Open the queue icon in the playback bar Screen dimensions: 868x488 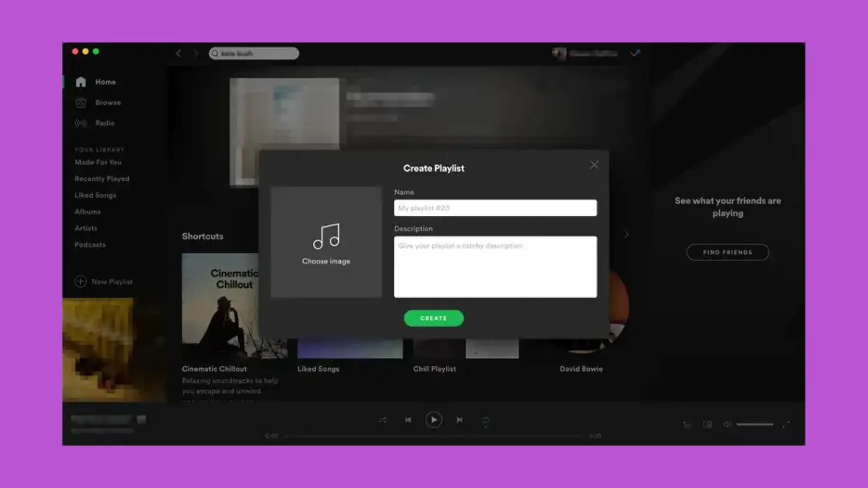686,424
